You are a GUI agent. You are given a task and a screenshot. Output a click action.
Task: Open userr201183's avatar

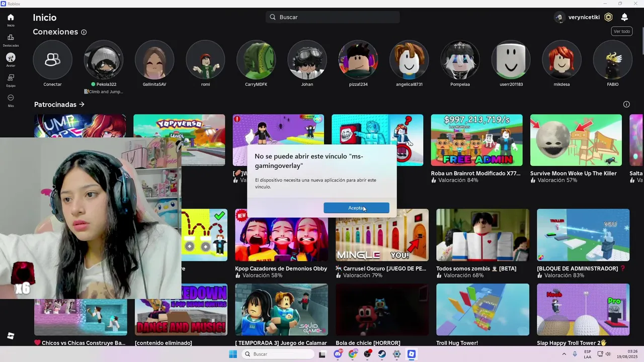(511, 60)
